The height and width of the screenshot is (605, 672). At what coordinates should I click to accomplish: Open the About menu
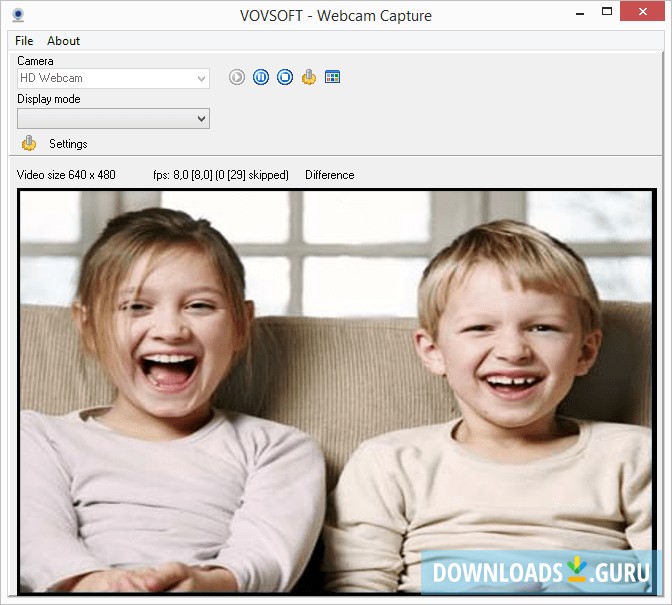(63, 41)
